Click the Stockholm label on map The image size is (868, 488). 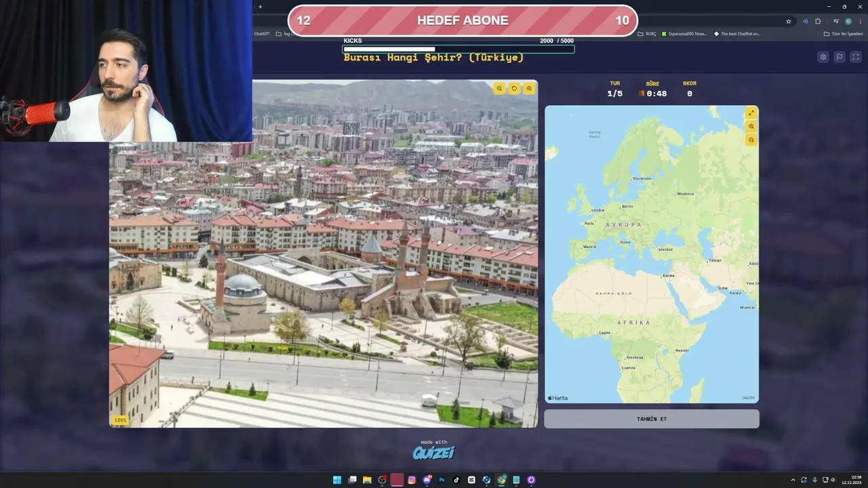coord(642,178)
